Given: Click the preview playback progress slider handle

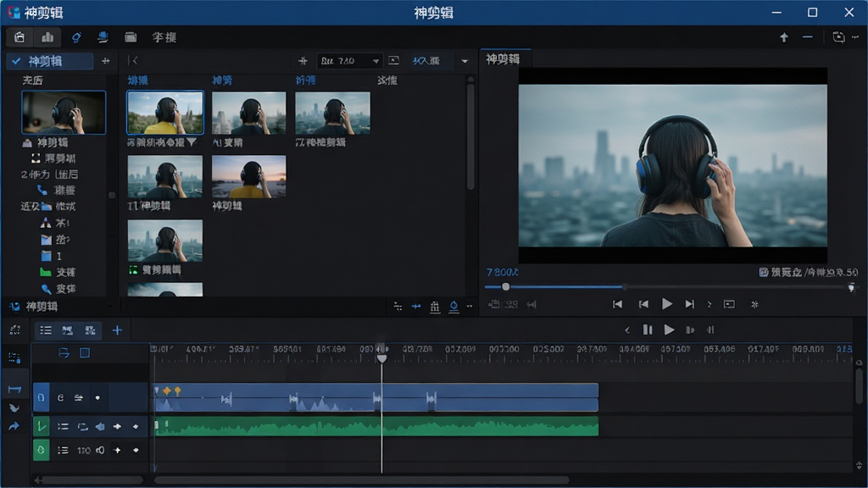Looking at the screenshot, I should coord(505,286).
